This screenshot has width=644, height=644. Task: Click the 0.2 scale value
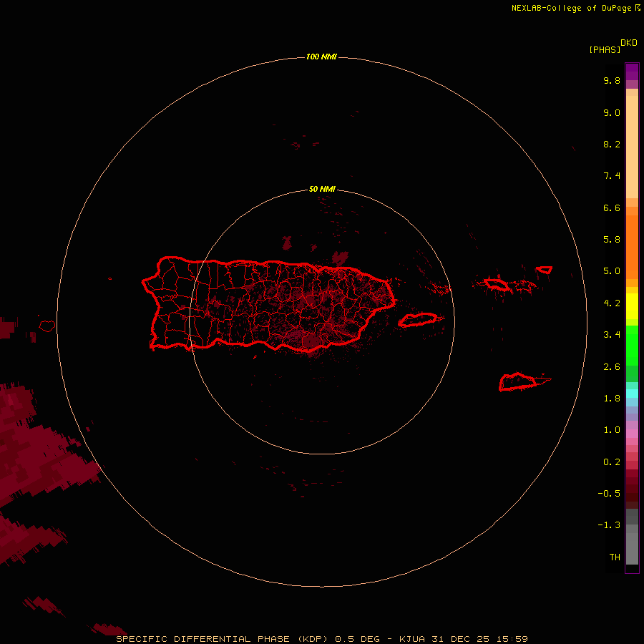click(x=612, y=462)
